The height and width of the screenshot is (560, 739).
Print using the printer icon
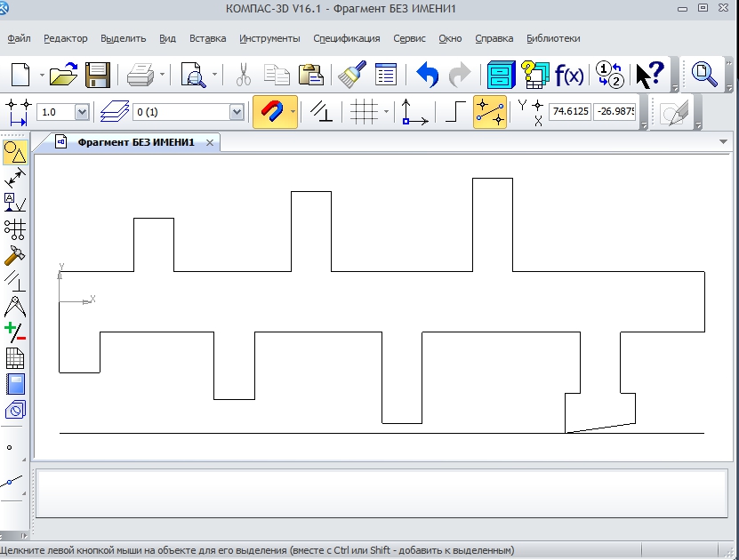point(140,75)
